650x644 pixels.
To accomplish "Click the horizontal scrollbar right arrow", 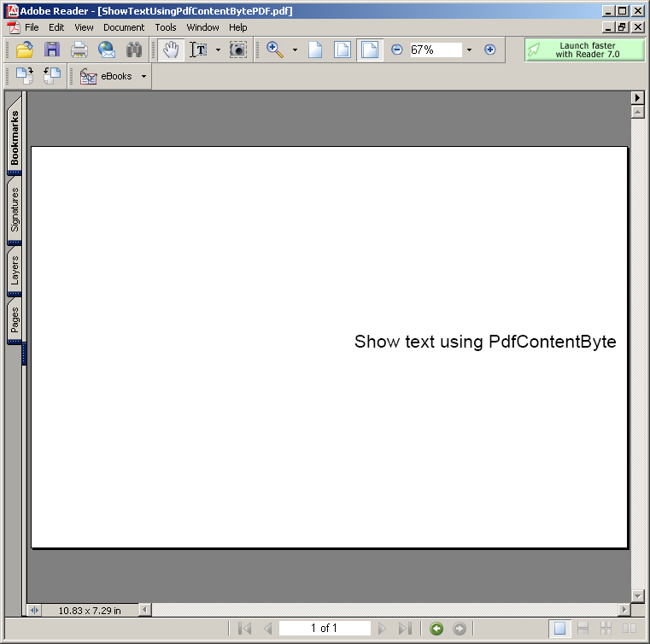I will click(624, 610).
